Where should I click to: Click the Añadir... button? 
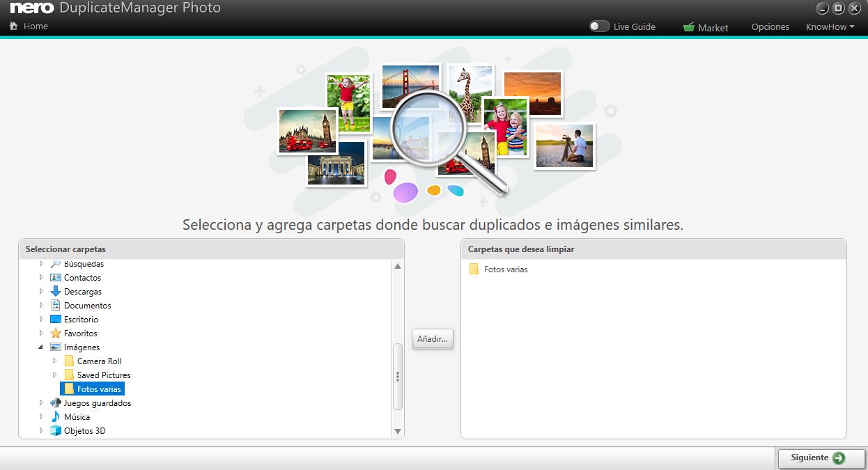click(x=433, y=340)
